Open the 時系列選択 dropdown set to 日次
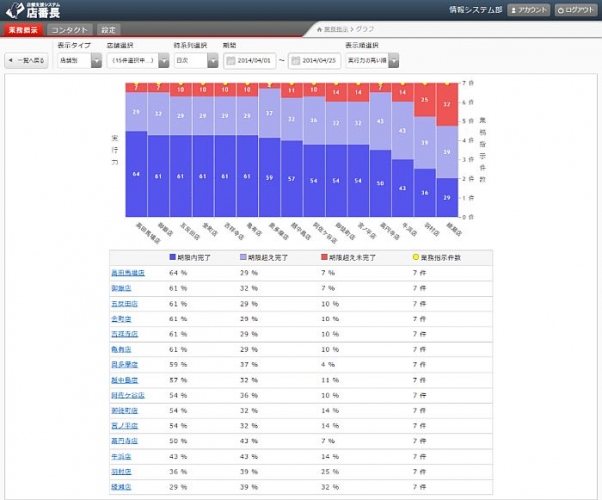 pos(196,61)
